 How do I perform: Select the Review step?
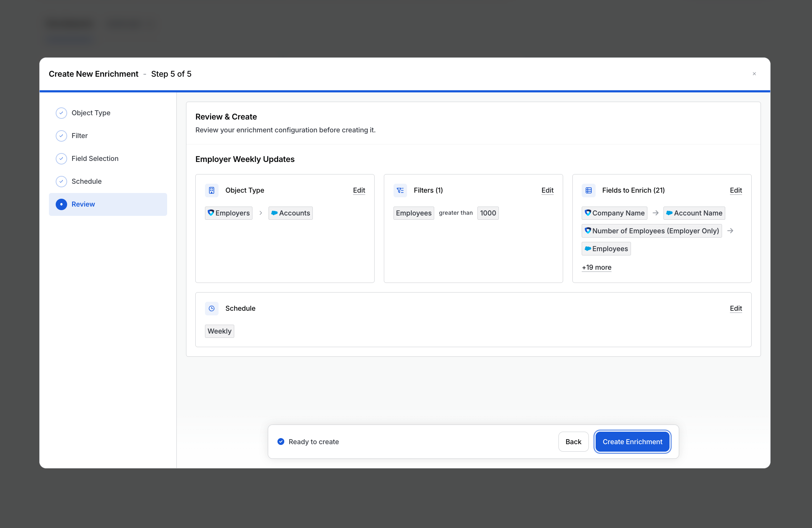click(x=108, y=204)
